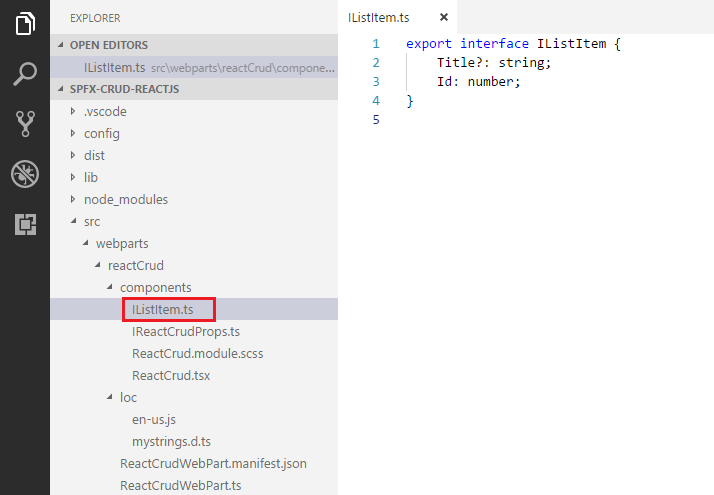Open the Extensions view icon

coord(25,225)
